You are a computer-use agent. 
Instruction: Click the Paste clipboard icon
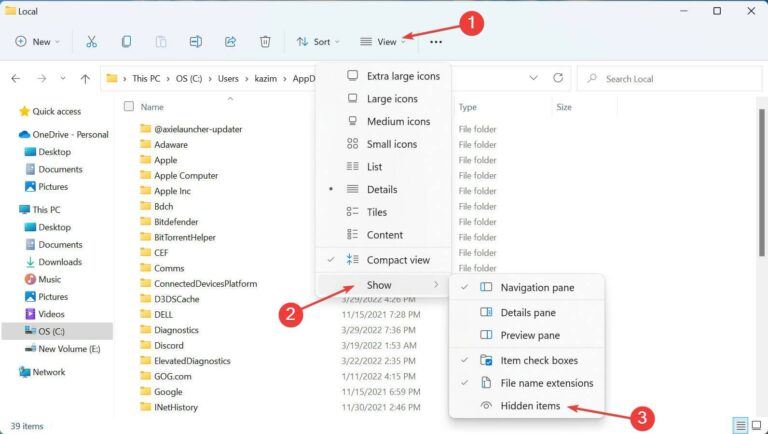click(x=161, y=42)
